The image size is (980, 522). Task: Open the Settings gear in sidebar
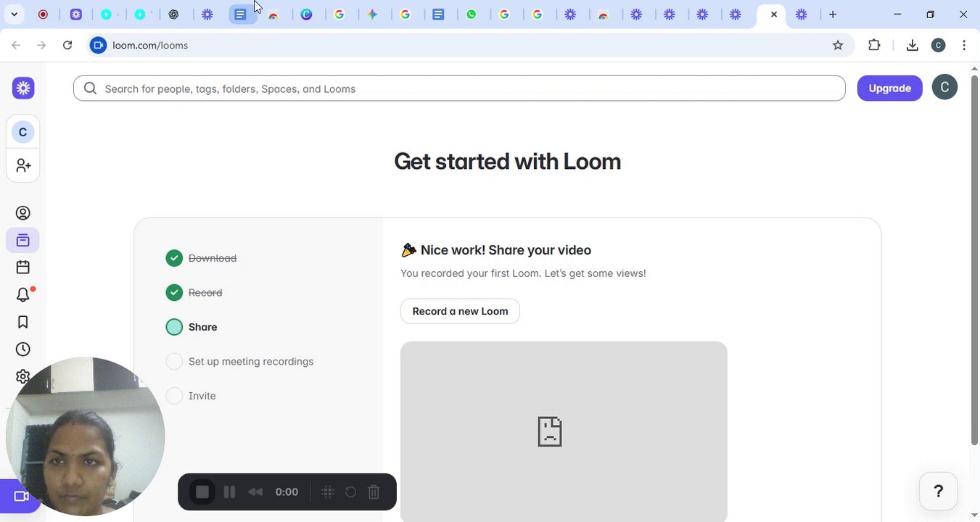23,376
